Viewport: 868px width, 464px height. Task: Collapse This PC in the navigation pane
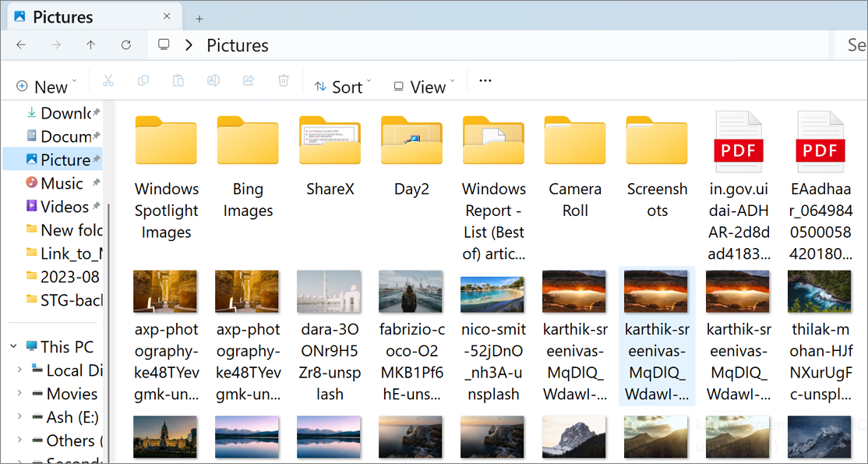click(x=12, y=346)
